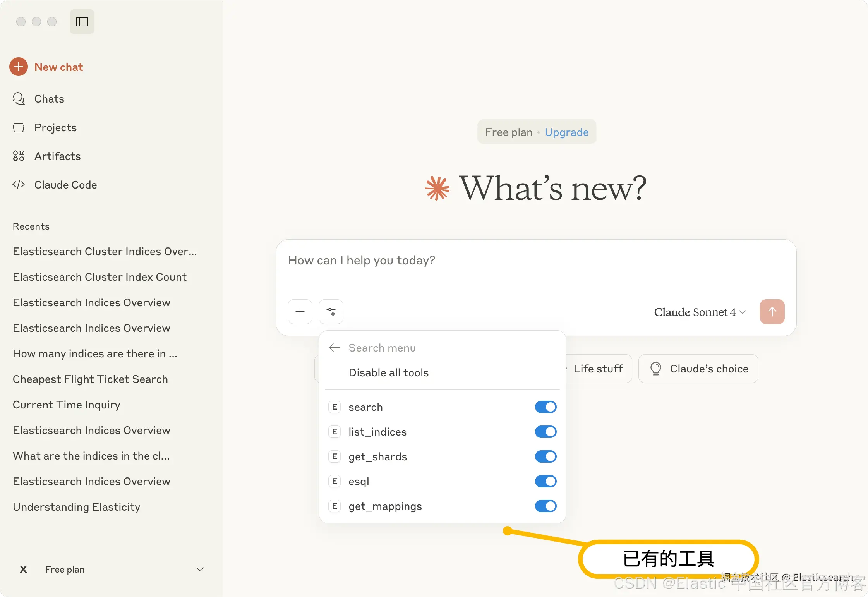The image size is (868, 597).
Task: Toggle the sidebar panel icon
Action: [82, 22]
